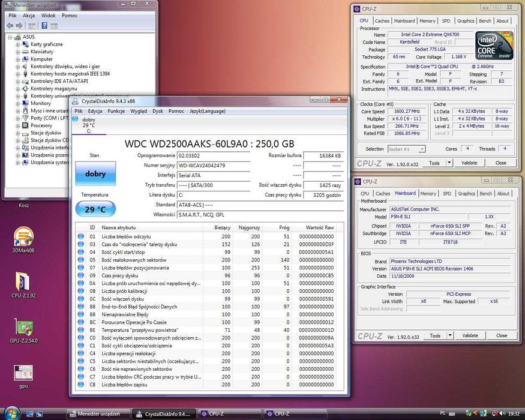Viewport: 525px width, 420px height.
Task: Open Język(Language) menu in CrystalDiskInfo
Action: 208,111
